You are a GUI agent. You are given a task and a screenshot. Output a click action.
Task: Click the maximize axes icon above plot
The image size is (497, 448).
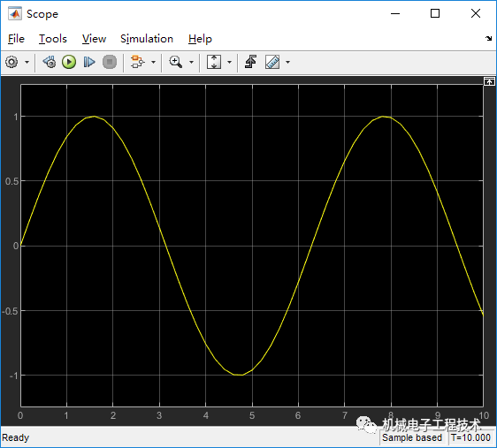pos(489,81)
